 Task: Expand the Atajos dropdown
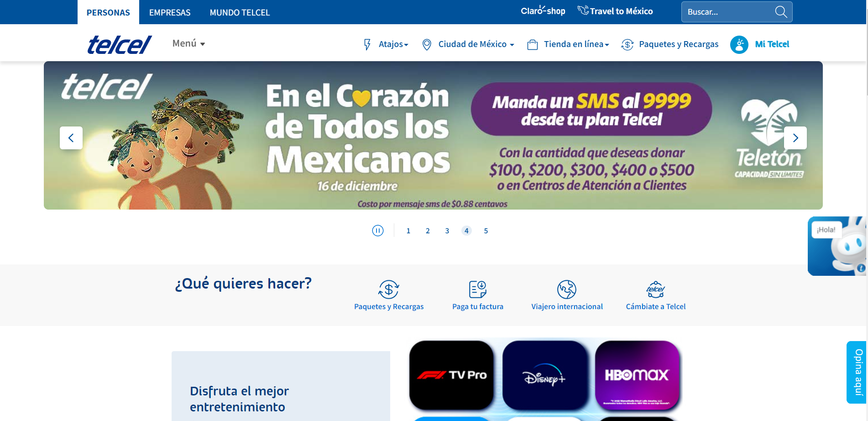tap(393, 44)
